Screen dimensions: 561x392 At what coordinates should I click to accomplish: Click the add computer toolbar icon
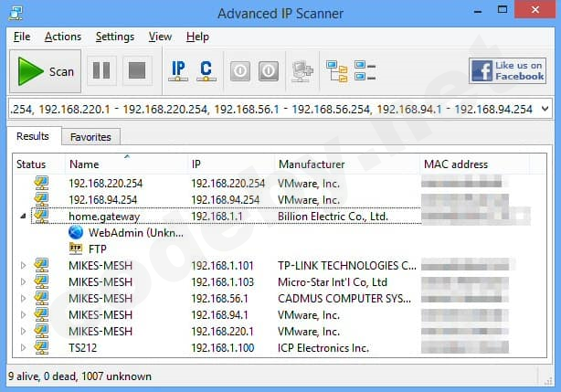(x=302, y=71)
